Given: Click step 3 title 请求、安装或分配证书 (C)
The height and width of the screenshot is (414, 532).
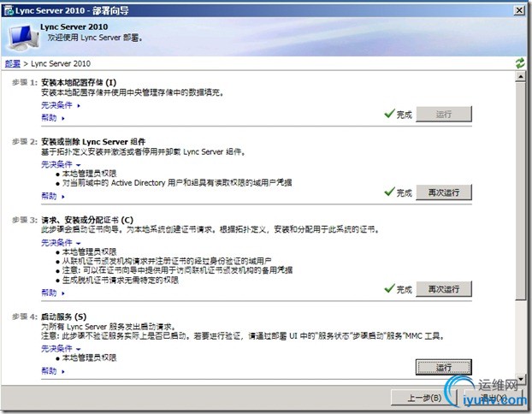Looking at the screenshot, I should click(x=87, y=220).
